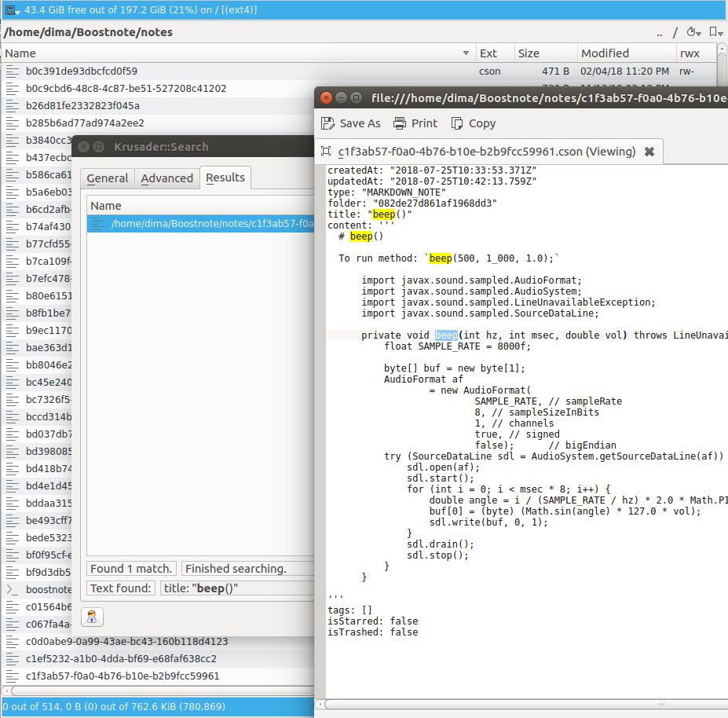Click the file icon of b0c391de93dbcfcd0f59

coord(13,71)
